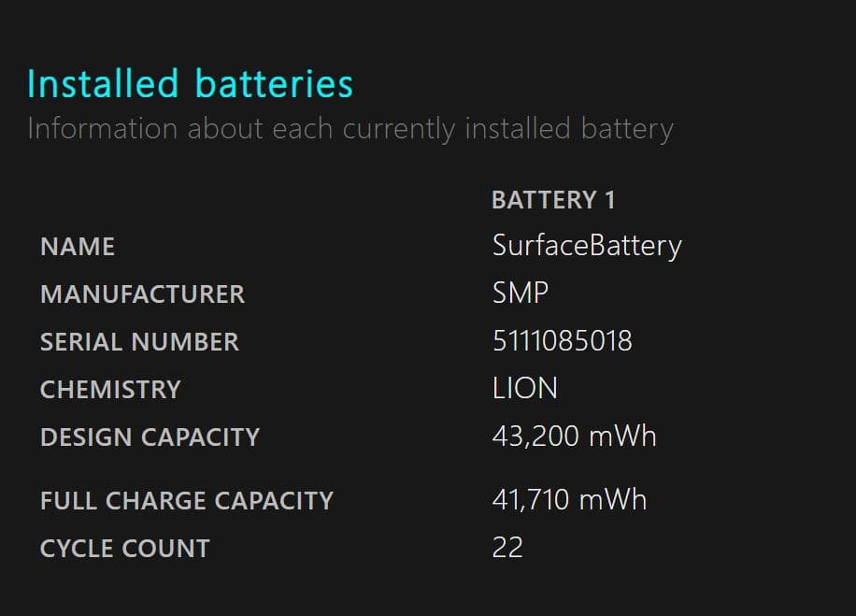Click the mWh unit after 43,200

[x=618, y=437]
